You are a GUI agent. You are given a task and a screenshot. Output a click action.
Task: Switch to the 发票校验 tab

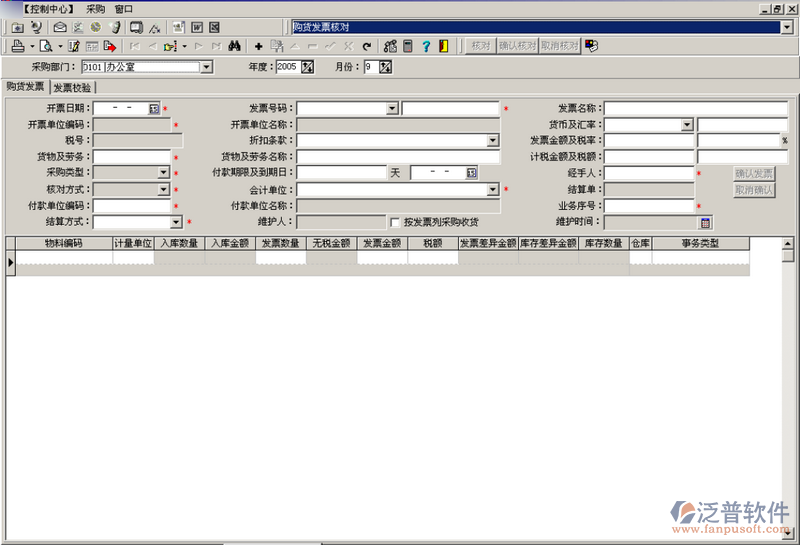[72, 87]
